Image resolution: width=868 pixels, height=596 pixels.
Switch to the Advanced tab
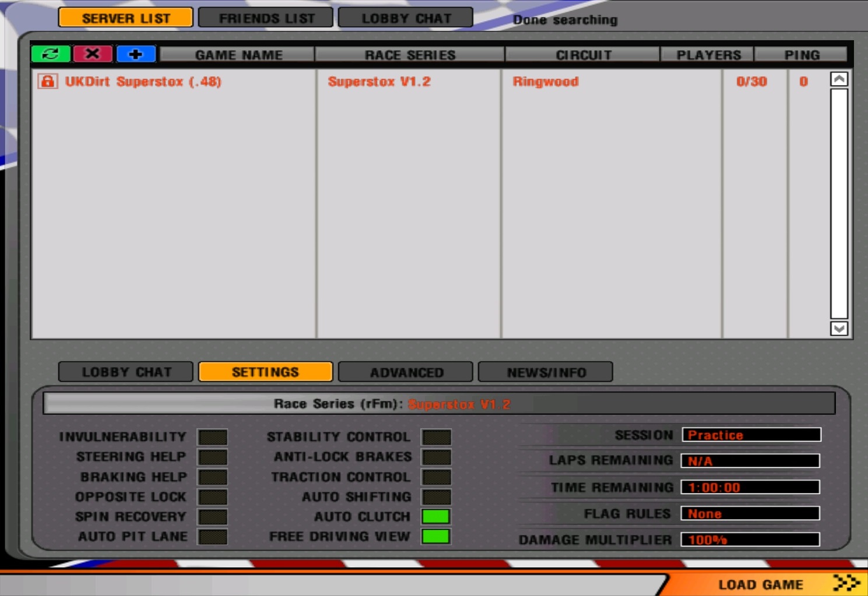click(406, 372)
